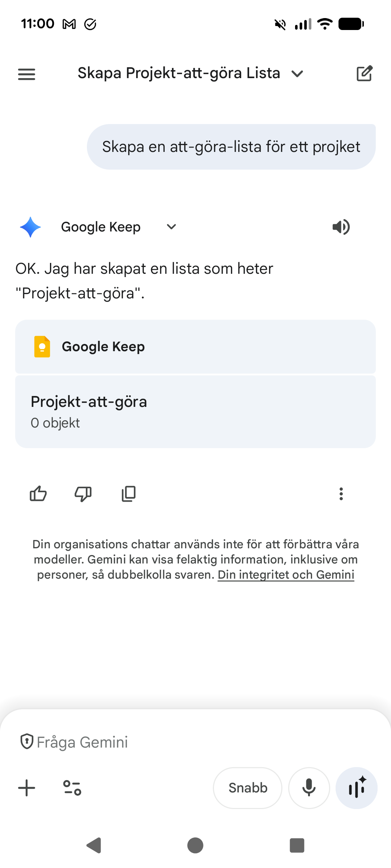Tap the user message bubble
This screenshot has height=868, width=391.
pos(231,147)
